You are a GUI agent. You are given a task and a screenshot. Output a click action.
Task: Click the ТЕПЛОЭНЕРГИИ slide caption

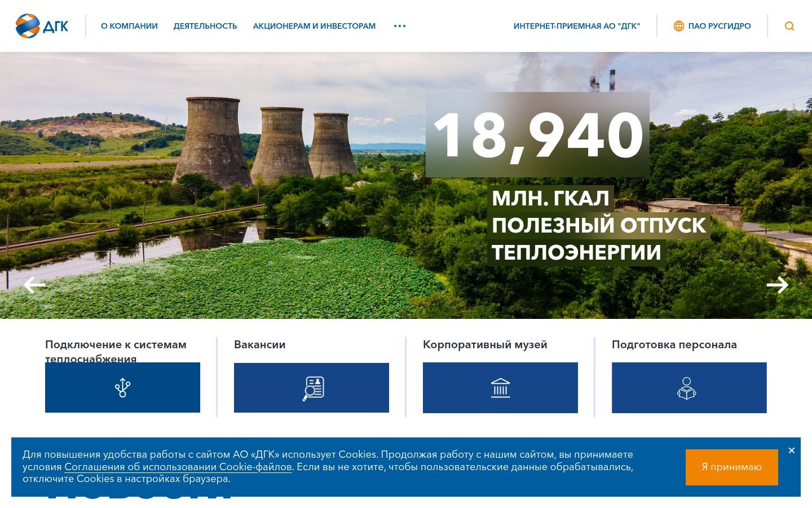[576, 252]
